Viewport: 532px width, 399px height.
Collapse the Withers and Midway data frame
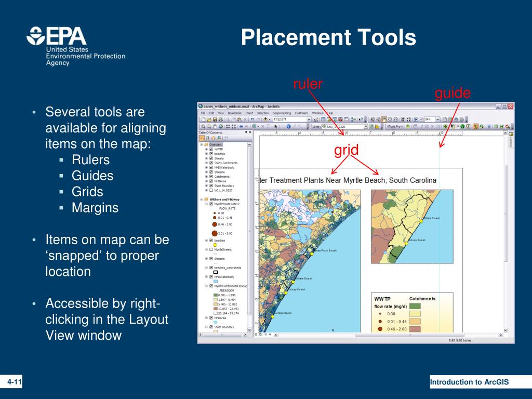(202, 199)
